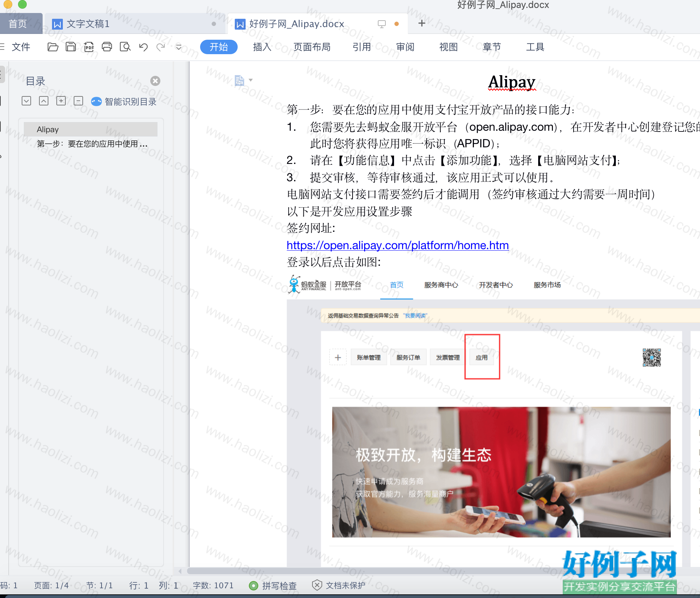Select the 视图 ribbon tab
The height and width of the screenshot is (598, 700).
tap(448, 47)
